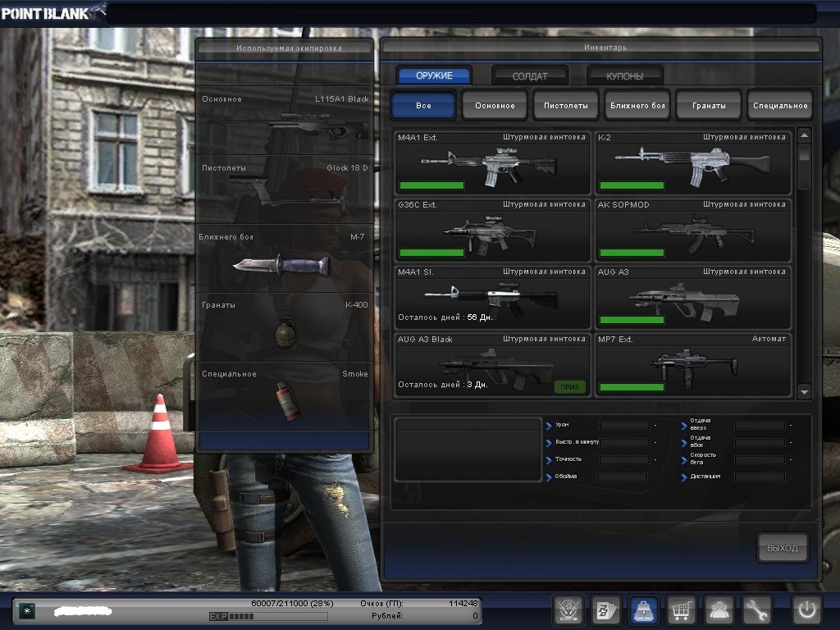Click the backpack inventory icon

[643, 610]
